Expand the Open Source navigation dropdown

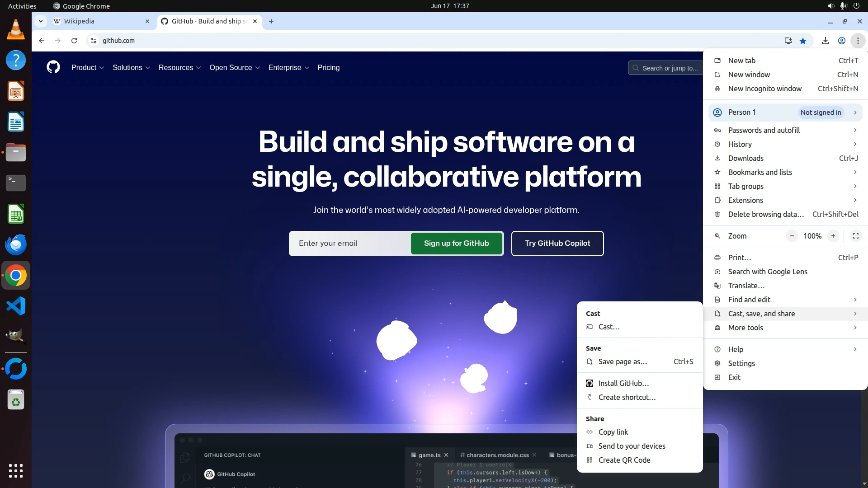point(234,67)
